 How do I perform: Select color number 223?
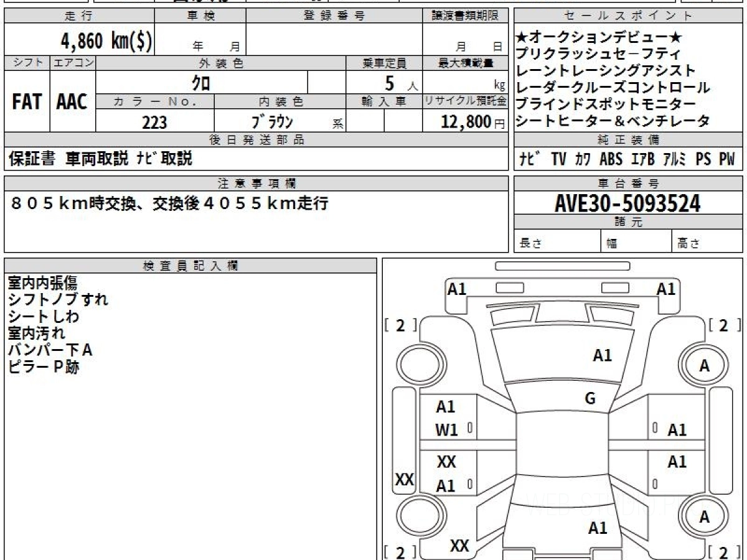(x=154, y=123)
